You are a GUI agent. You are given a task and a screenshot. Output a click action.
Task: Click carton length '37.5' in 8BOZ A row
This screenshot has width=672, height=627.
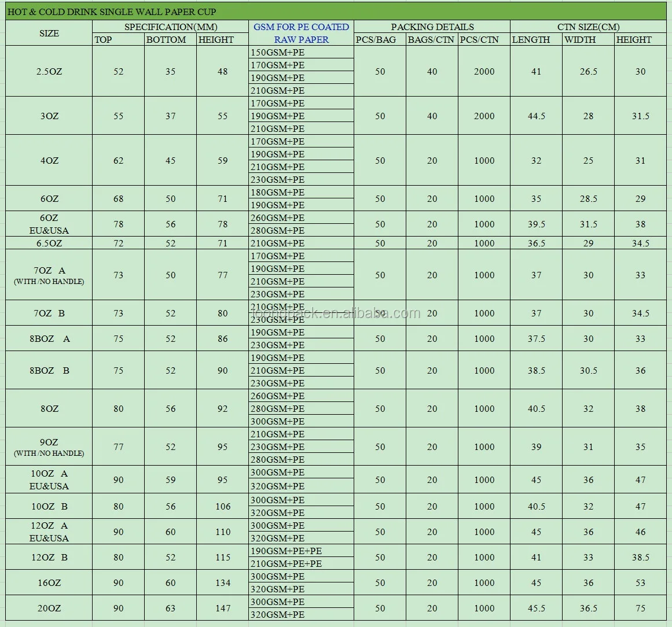coord(536,338)
